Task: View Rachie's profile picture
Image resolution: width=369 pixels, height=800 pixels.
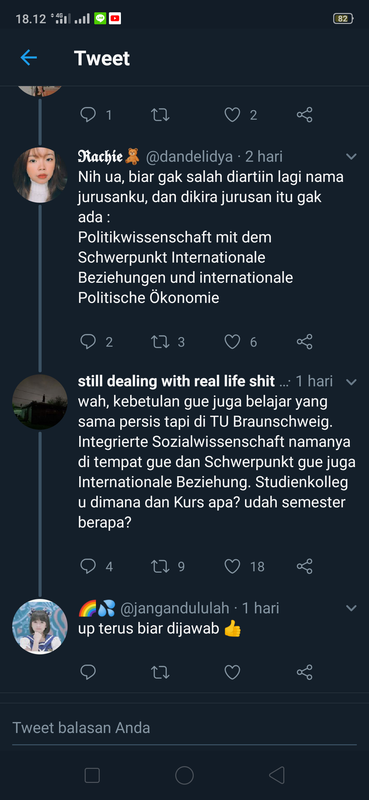Action: point(40,175)
